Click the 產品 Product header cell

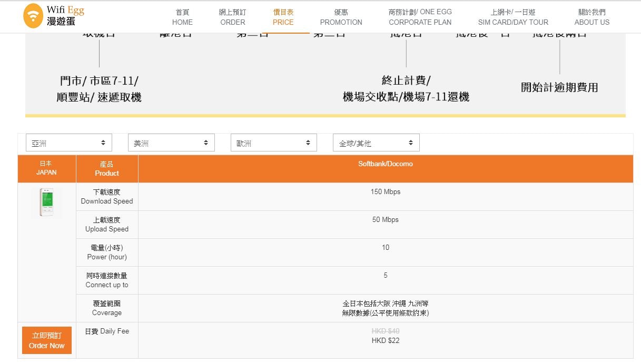point(107,168)
